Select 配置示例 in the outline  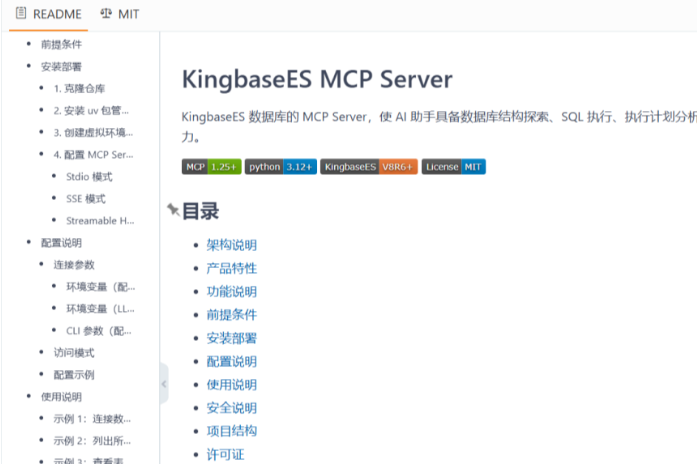tap(74, 375)
